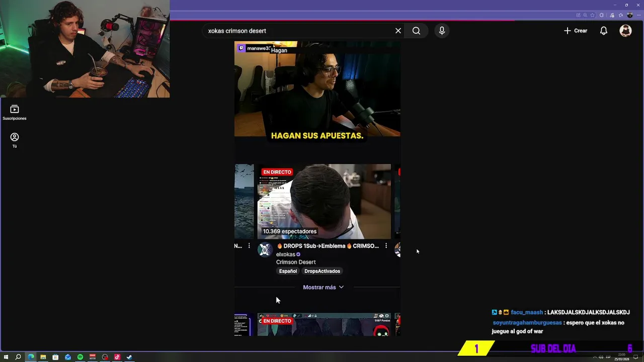The width and height of the screenshot is (644, 362).
Task: Click the EN DIRECTO badge on elxokas stream
Action: 277,172
